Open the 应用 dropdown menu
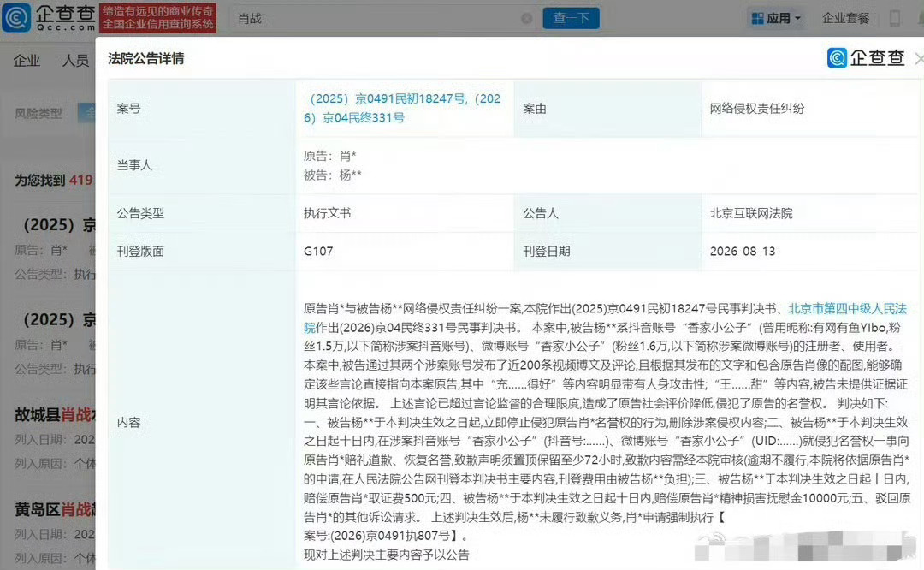This screenshot has height=570, width=924. coord(776,18)
